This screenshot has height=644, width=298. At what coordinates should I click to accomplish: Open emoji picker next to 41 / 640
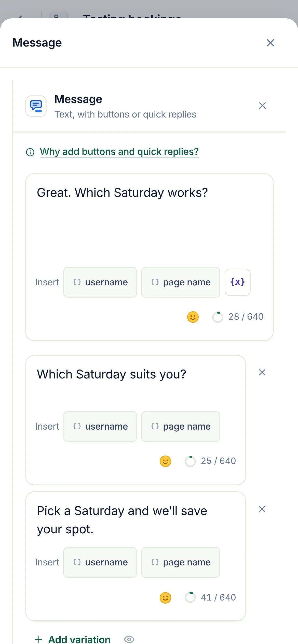pos(165,598)
